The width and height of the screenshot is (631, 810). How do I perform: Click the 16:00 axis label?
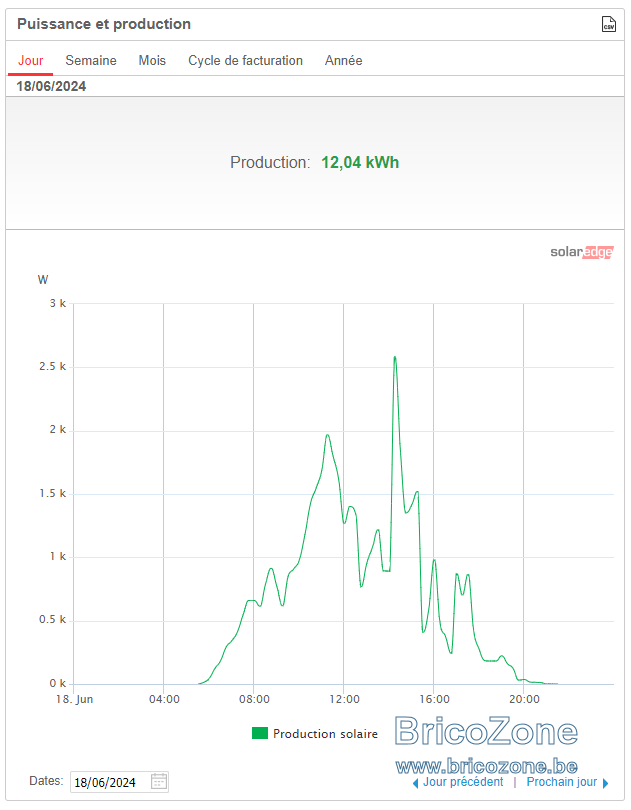[x=434, y=699]
